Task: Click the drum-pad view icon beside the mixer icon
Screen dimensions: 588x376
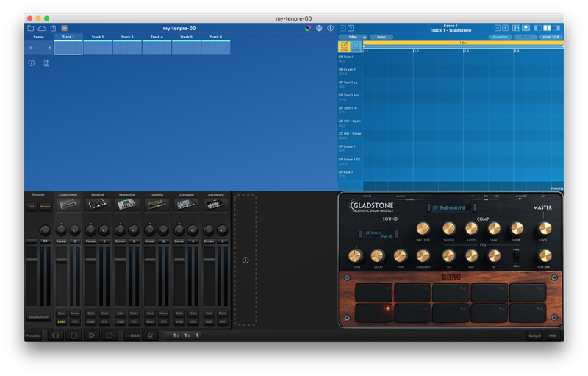Action: (526, 28)
